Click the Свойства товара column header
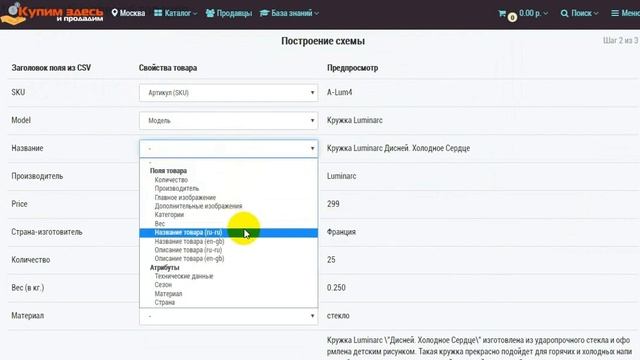The height and width of the screenshot is (360, 640). pos(168,68)
